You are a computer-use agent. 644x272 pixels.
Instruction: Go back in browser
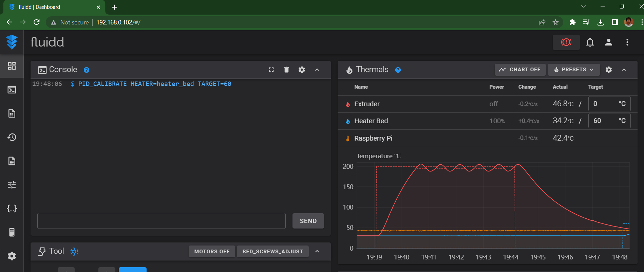click(x=9, y=22)
